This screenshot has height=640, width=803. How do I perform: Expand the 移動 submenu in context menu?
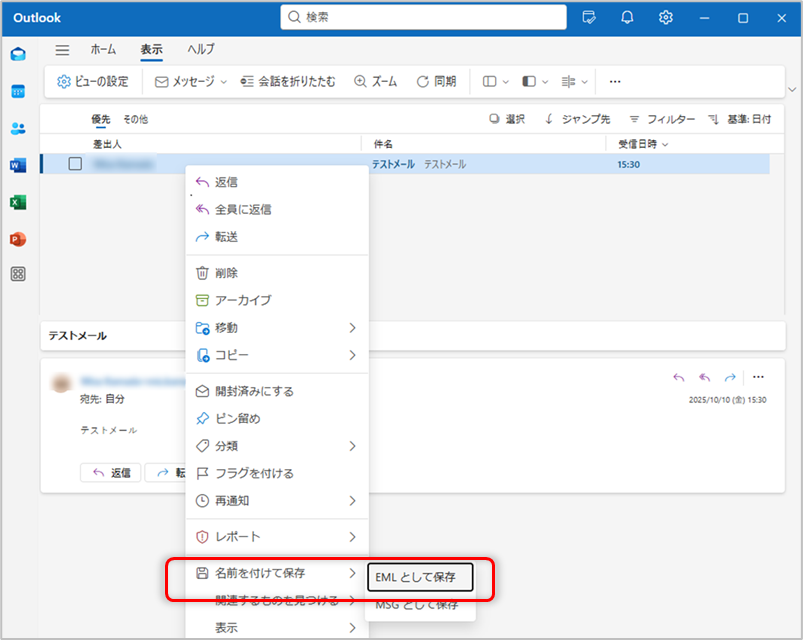pos(275,327)
